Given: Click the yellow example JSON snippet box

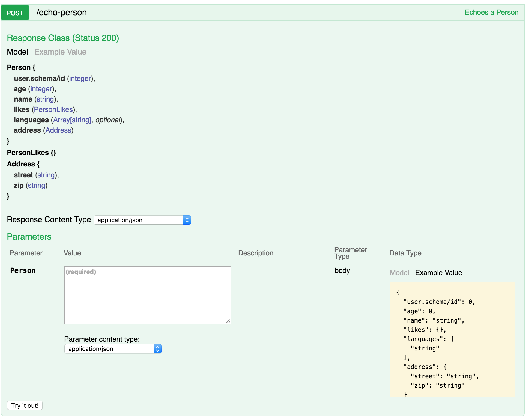Looking at the screenshot, I should click(452, 339).
